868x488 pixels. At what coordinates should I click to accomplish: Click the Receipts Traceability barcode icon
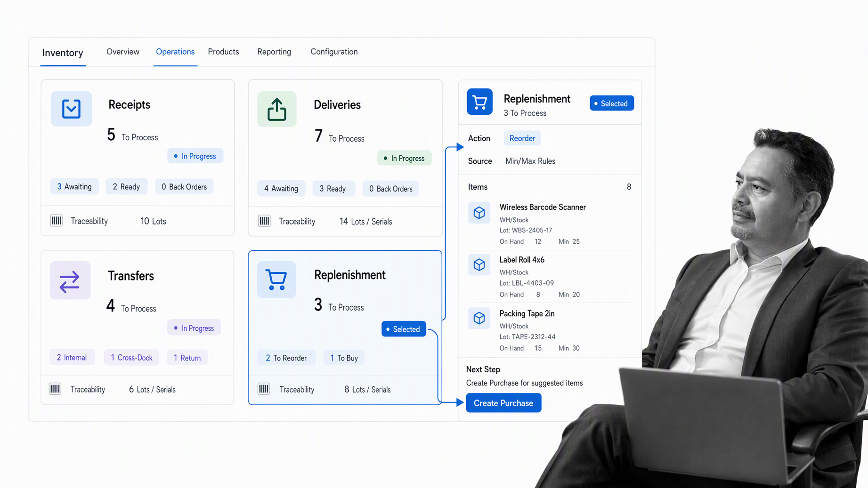click(57, 221)
